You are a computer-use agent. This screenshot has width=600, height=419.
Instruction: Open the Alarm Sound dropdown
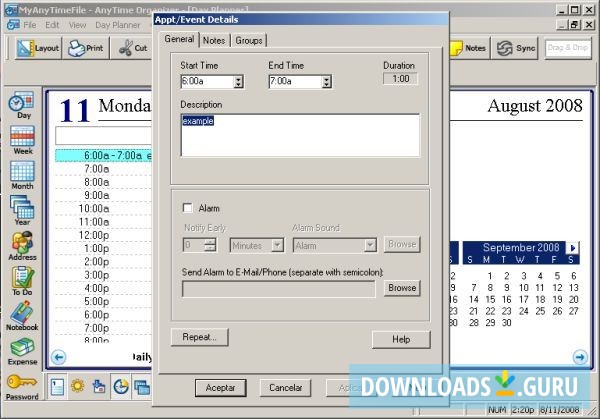[370, 245]
